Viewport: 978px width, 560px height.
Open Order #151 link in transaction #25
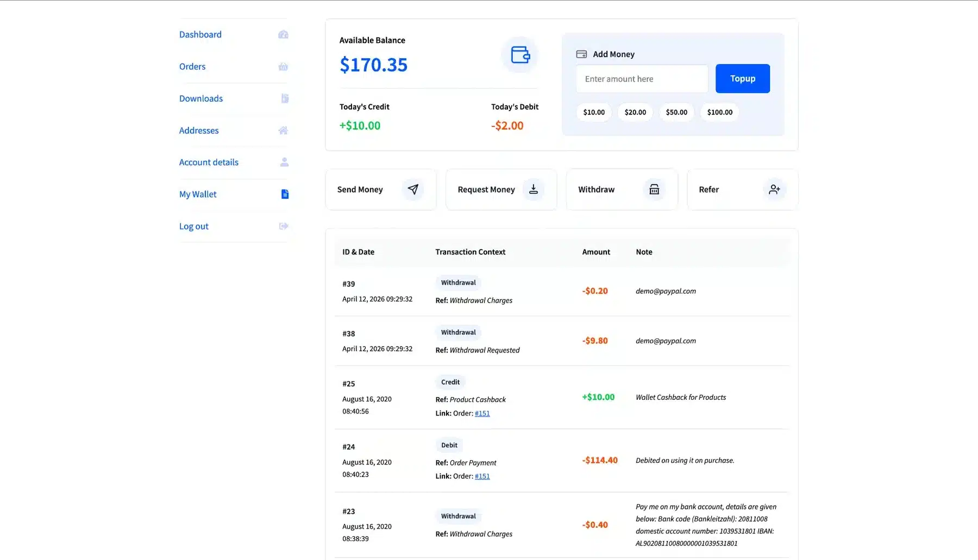[x=482, y=413]
